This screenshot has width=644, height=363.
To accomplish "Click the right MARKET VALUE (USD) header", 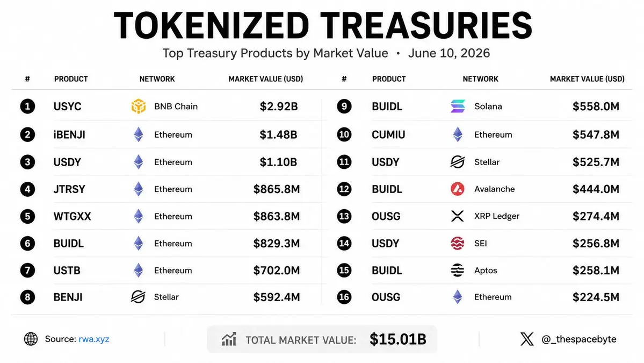I will point(587,79).
